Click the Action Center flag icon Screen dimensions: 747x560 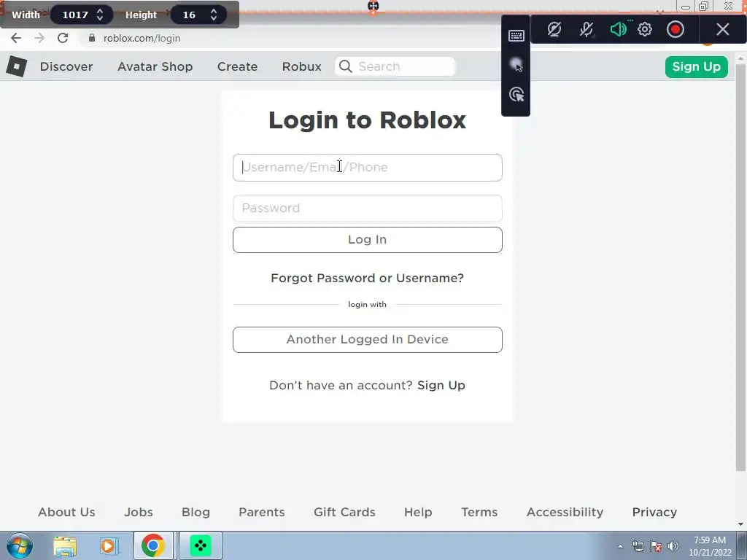656,546
